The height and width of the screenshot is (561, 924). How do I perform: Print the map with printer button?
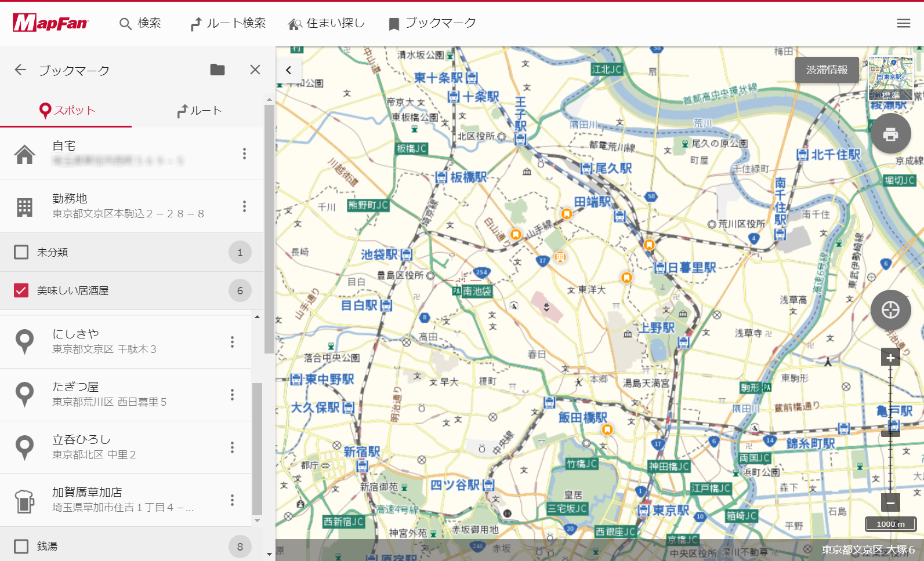[x=890, y=134]
